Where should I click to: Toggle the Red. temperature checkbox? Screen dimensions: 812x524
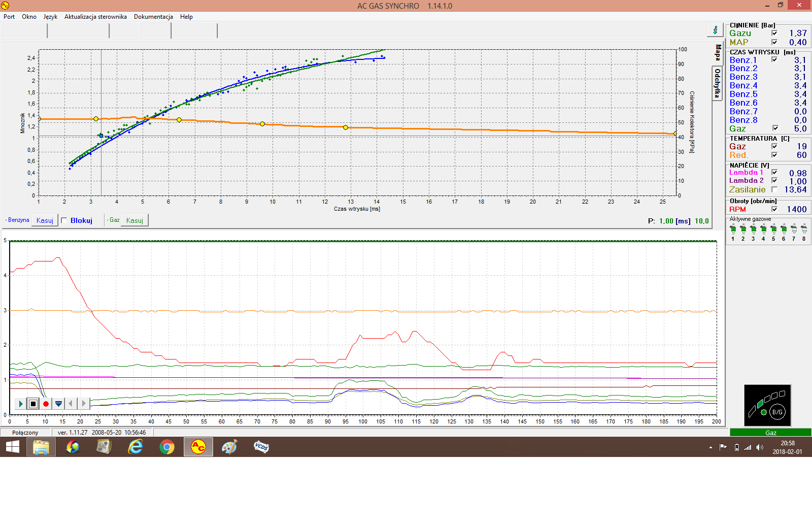774,155
